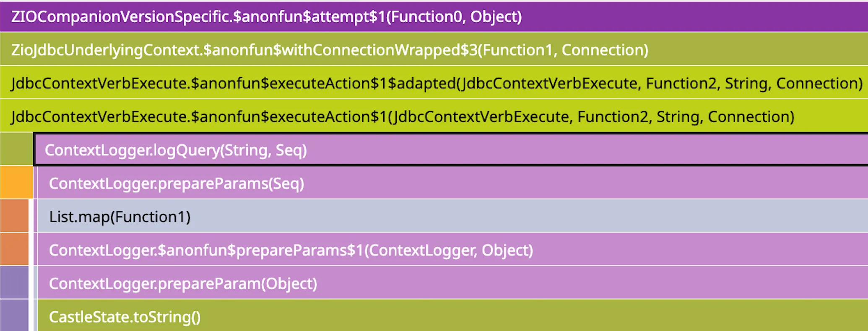Select the thin pink sliver left of List.map
Viewport: 868px width, 331px height.
[x=35, y=216]
